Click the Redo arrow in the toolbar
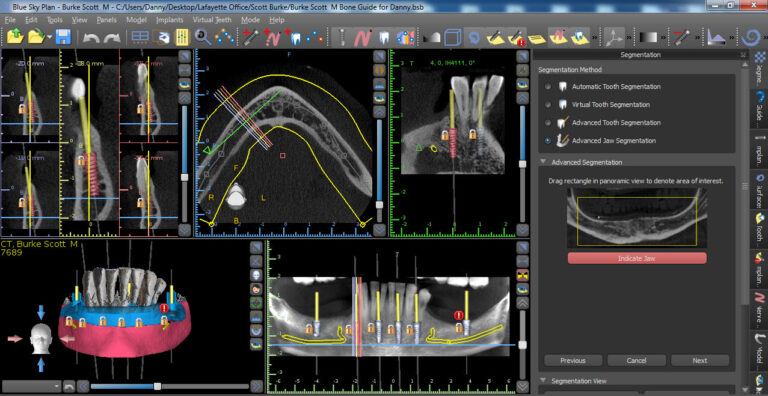 click(112, 38)
